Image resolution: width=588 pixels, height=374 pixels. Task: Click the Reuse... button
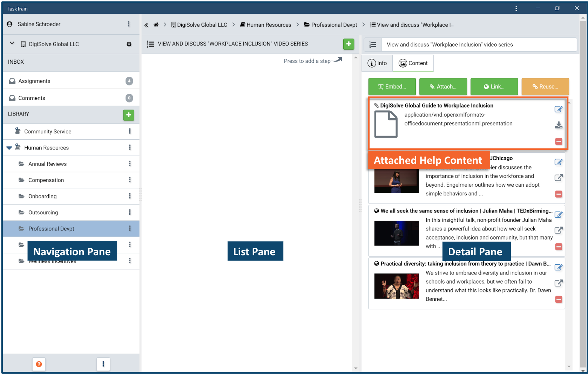point(545,86)
